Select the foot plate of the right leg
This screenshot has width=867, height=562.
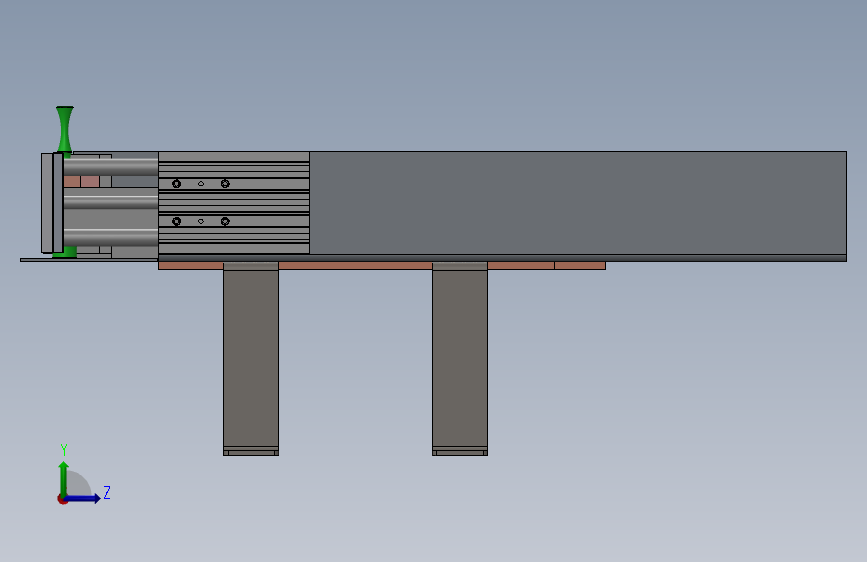(x=460, y=451)
